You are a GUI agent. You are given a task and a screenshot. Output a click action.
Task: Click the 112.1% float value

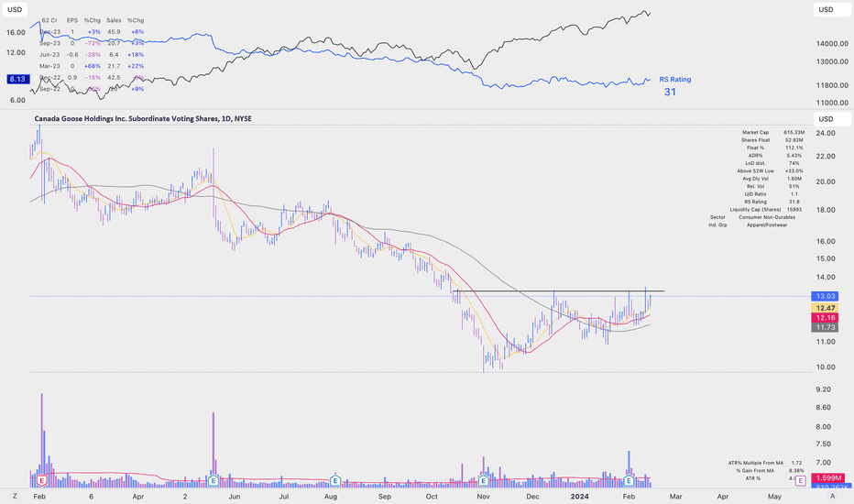tap(794, 148)
